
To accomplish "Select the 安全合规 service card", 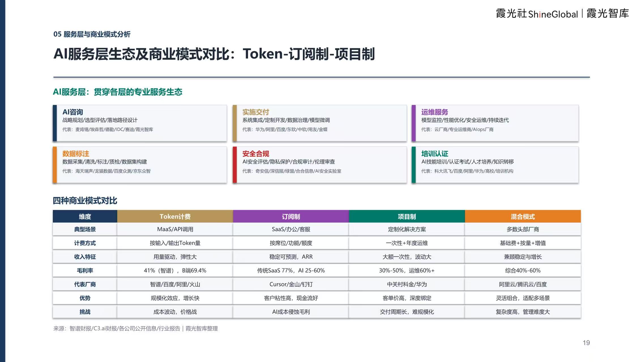I will click(x=320, y=165).
